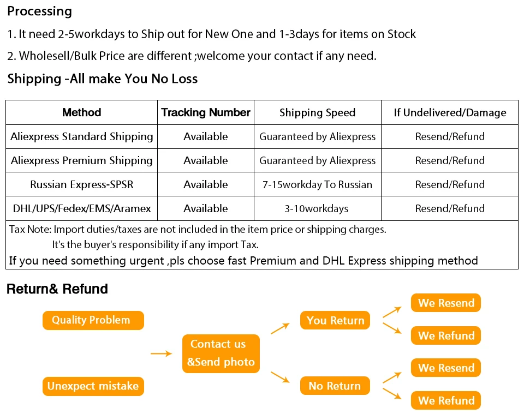Click the You Return button
This screenshot has width=524, height=420.
[x=335, y=320]
